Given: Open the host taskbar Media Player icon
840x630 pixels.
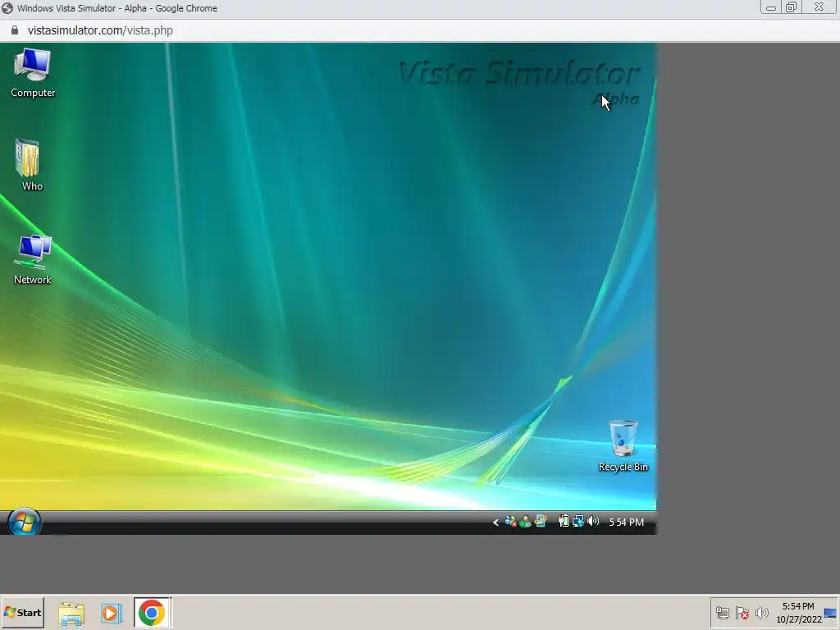Looking at the screenshot, I should coord(112,613).
